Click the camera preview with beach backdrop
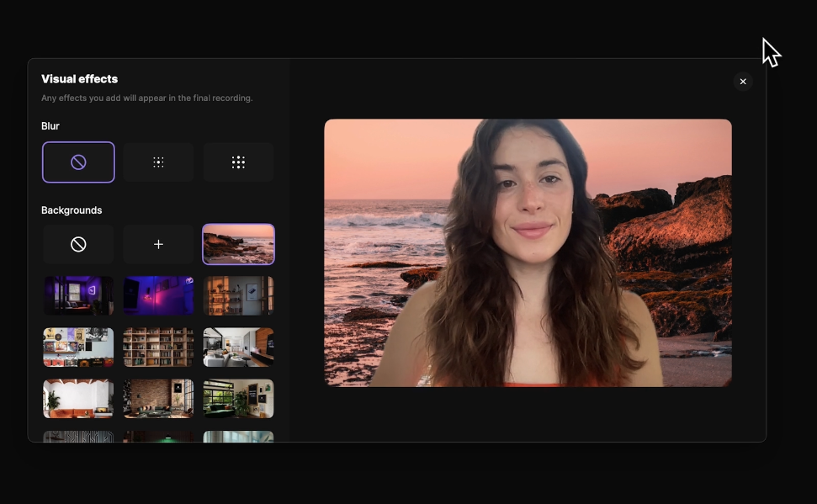Viewport: 817px width, 504px height. pyautogui.click(x=528, y=252)
